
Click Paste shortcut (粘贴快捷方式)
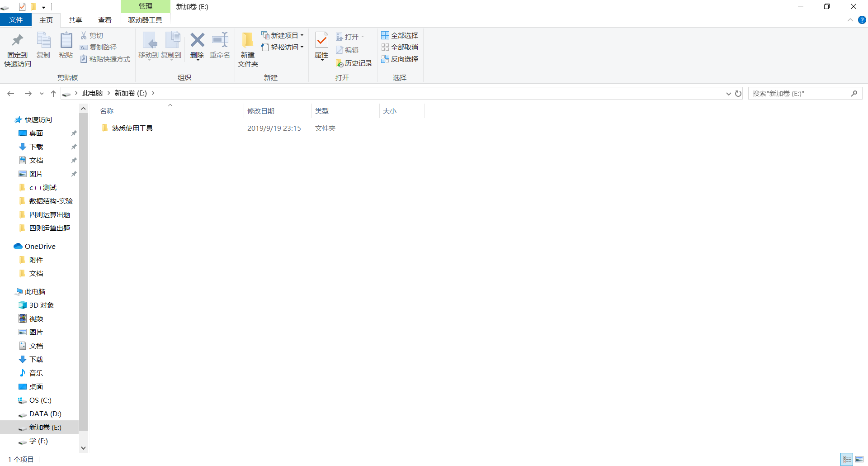(105, 59)
